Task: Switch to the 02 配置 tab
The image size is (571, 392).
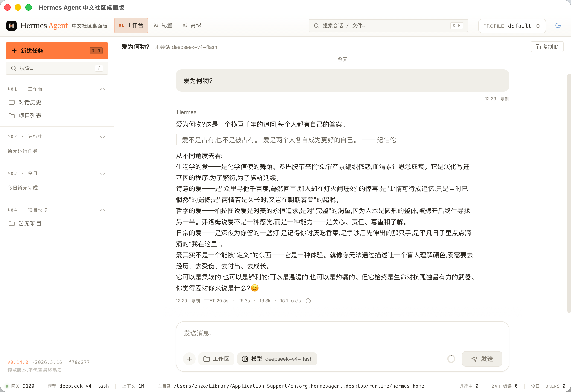Action: click(x=163, y=25)
